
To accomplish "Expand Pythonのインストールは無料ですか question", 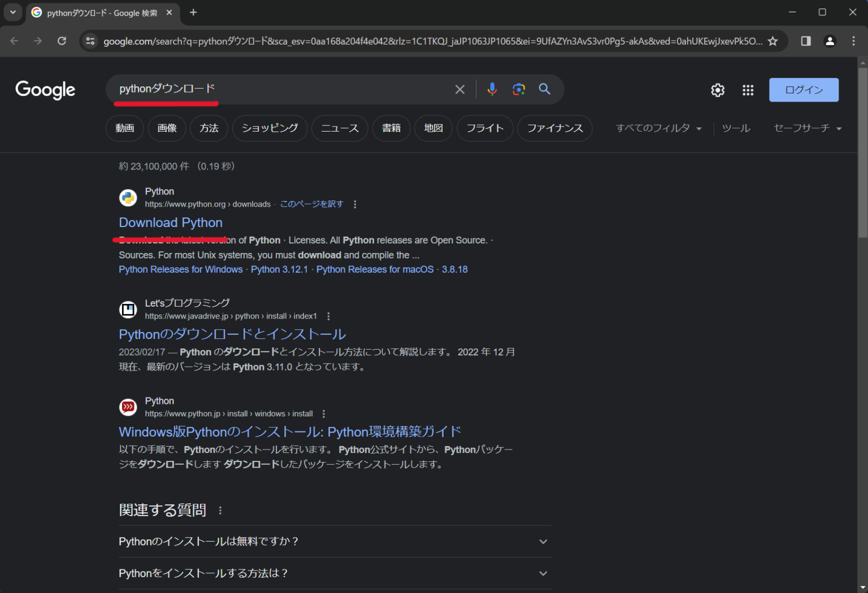I will (335, 542).
